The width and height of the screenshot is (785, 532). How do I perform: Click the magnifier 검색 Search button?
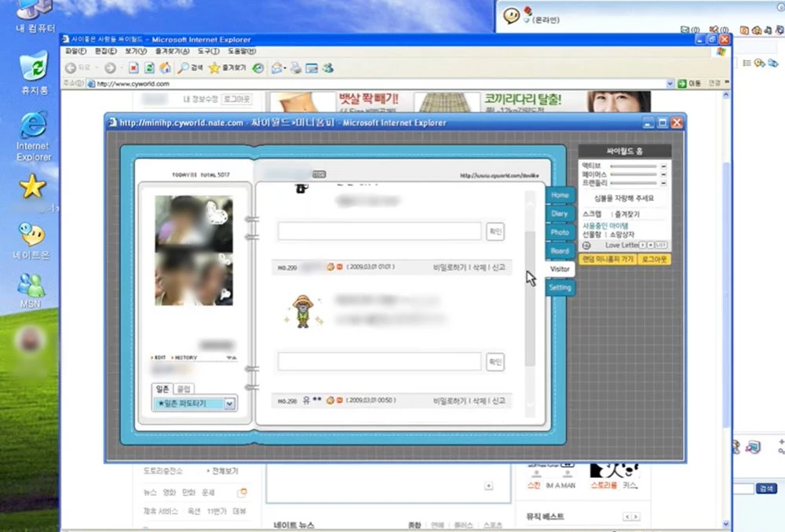191,68
